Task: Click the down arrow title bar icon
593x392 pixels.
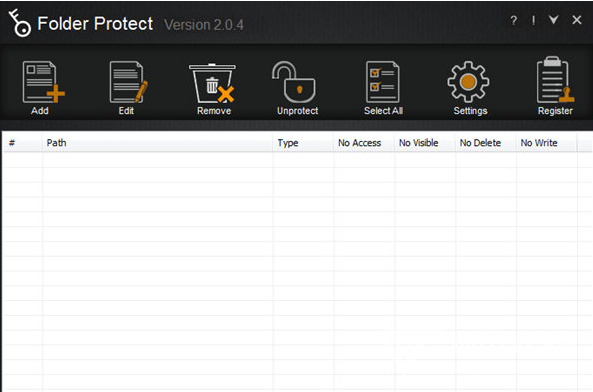Action: pos(554,20)
